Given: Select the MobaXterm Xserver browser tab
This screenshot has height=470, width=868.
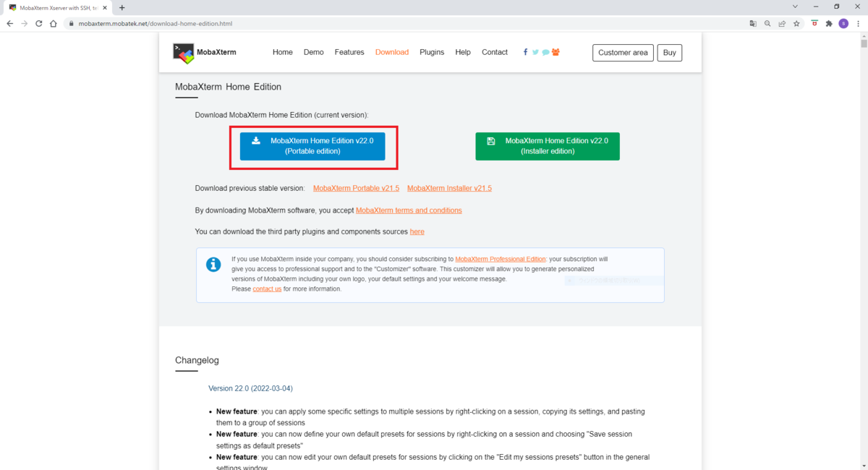Looking at the screenshot, I should click(56, 7).
